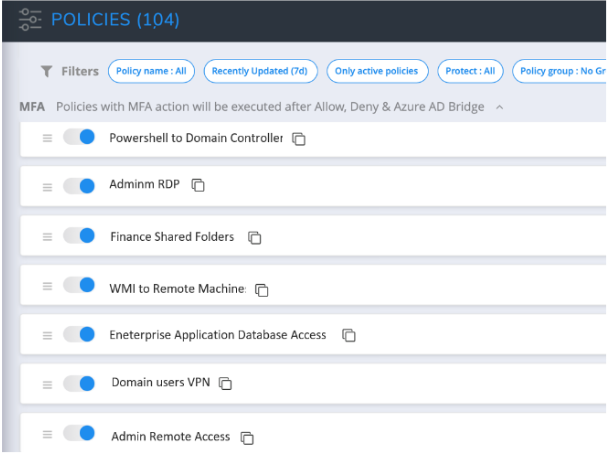Duplicate the Powershell to Domain Controller policy

pos(299,139)
